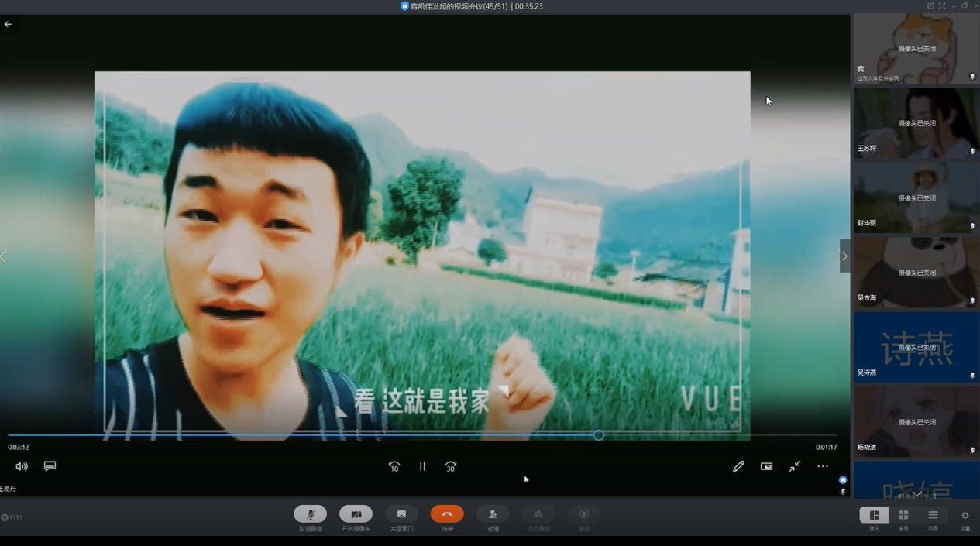Expand participant list with down chevron

[916, 493]
